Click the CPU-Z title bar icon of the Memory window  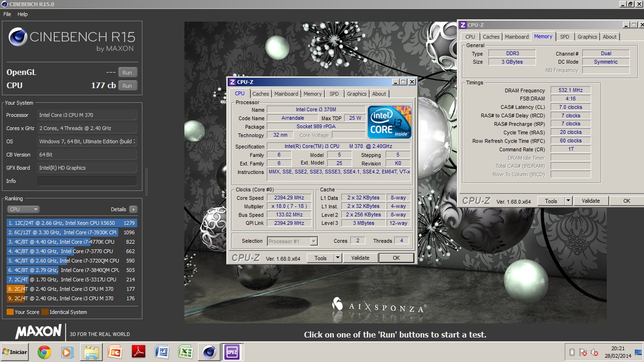463,25
